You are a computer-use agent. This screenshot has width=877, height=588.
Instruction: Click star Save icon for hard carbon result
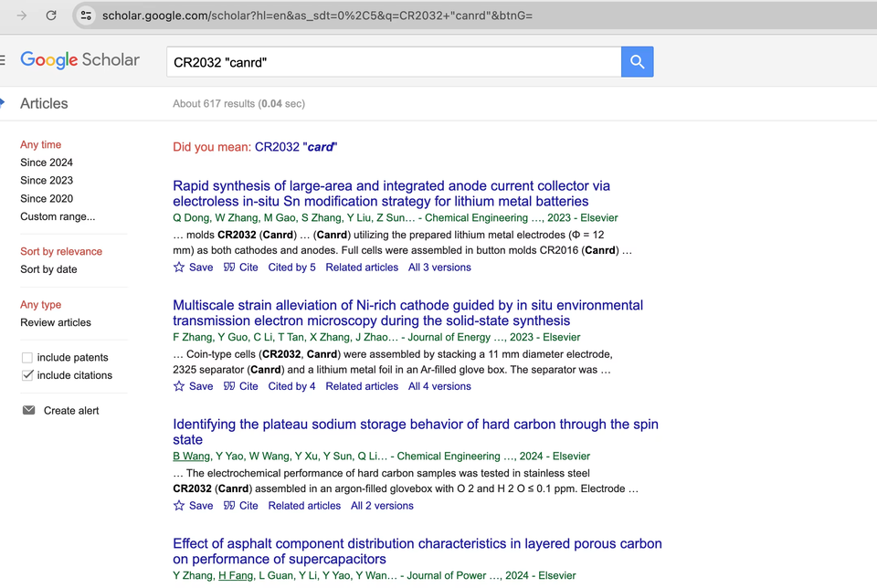point(179,505)
